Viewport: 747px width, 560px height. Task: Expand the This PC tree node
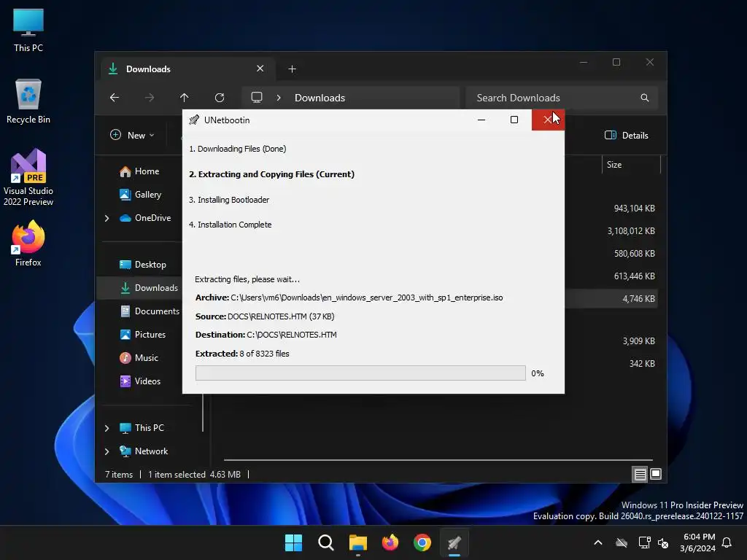[107, 428]
